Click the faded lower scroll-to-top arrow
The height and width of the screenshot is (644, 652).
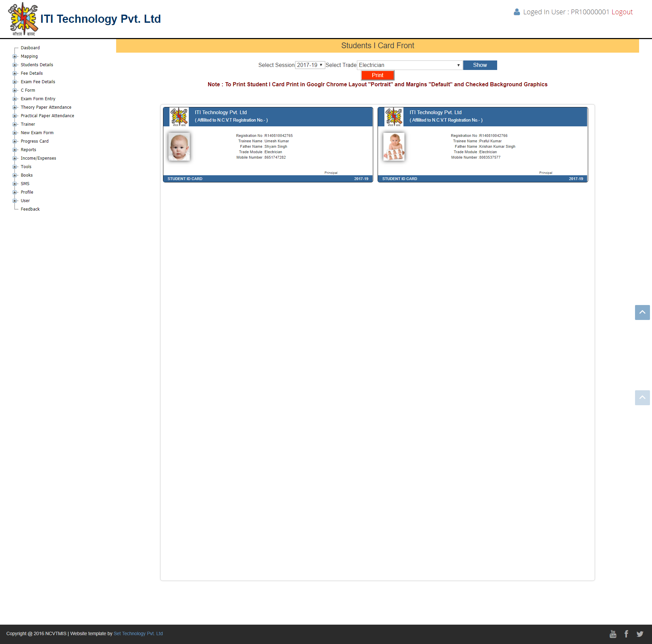642,398
